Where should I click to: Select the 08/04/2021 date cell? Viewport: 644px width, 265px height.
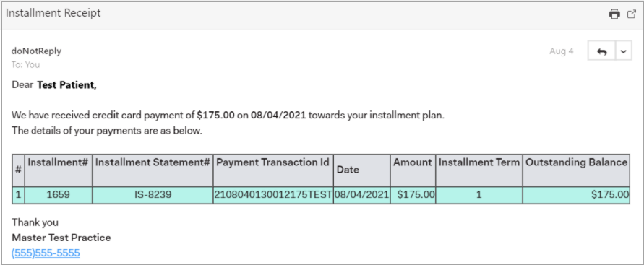click(362, 195)
